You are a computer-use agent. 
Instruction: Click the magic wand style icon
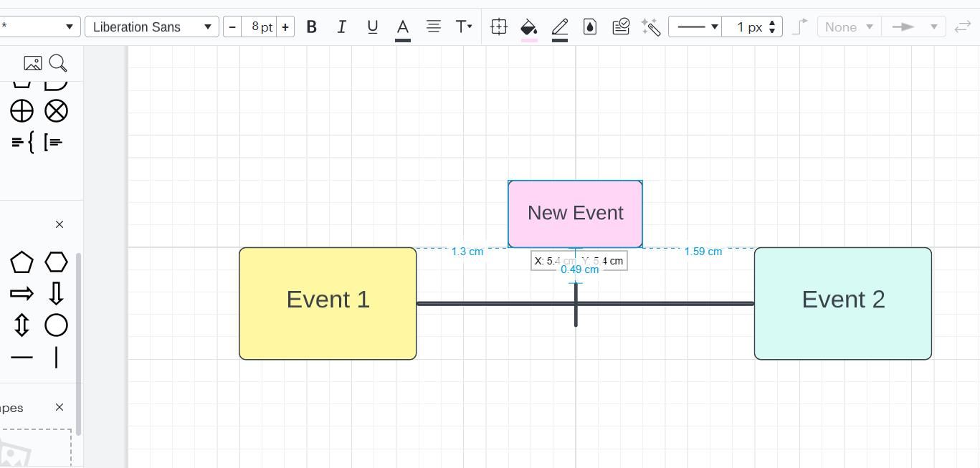651,27
